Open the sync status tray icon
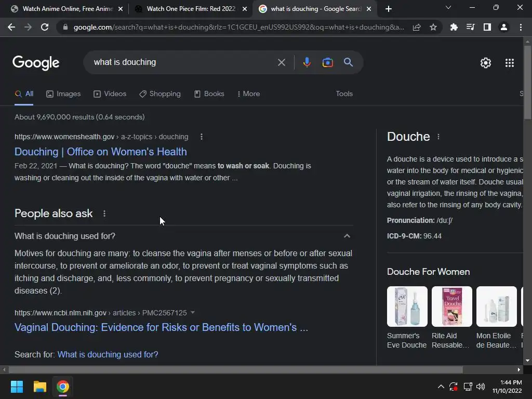The image size is (532, 399). (x=453, y=387)
